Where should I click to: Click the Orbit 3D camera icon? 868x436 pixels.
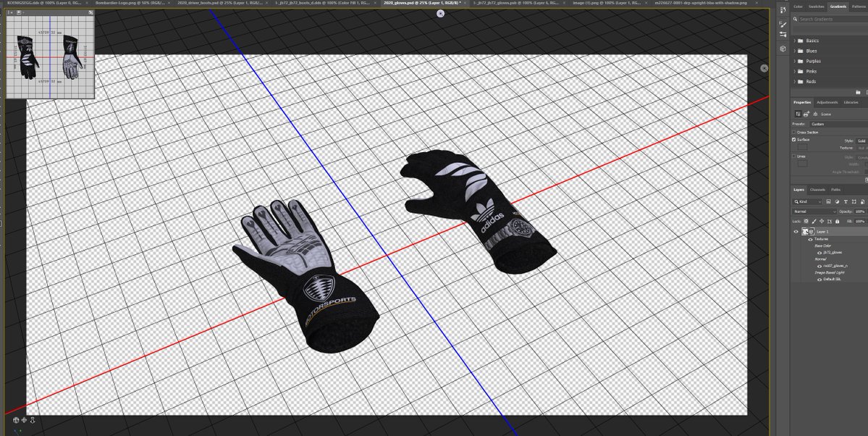(15, 421)
